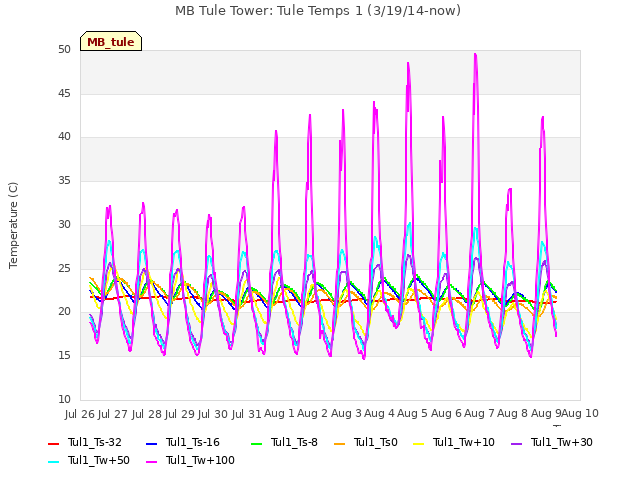Select the chart title text
The image size is (640, 480).
(318, 11)
